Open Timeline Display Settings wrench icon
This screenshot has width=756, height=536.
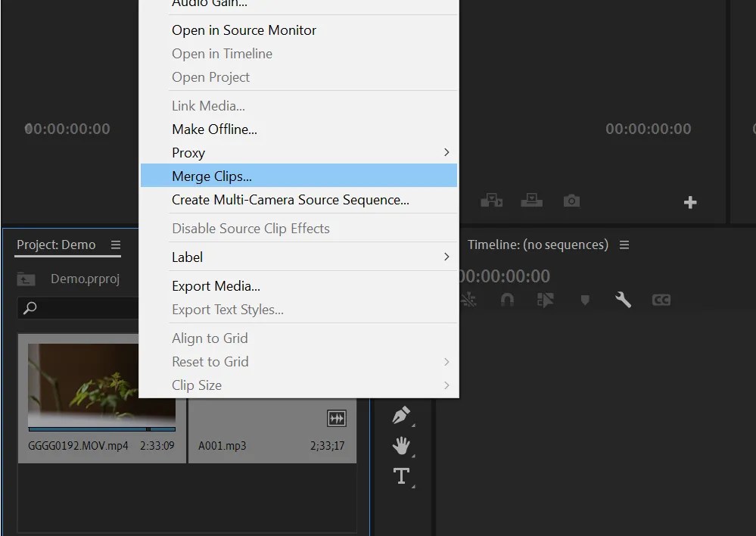(623, 299)
